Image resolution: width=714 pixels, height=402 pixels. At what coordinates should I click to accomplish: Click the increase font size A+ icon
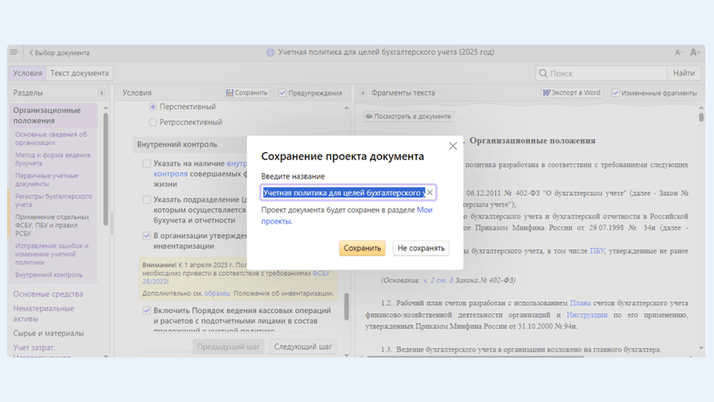pos(695,53)
